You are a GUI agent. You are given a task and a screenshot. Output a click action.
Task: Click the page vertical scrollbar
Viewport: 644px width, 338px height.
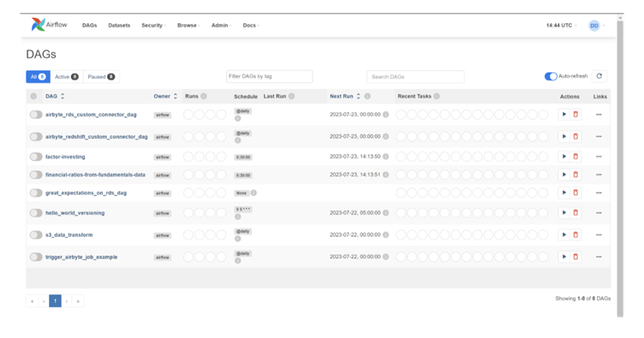(620, 169)
